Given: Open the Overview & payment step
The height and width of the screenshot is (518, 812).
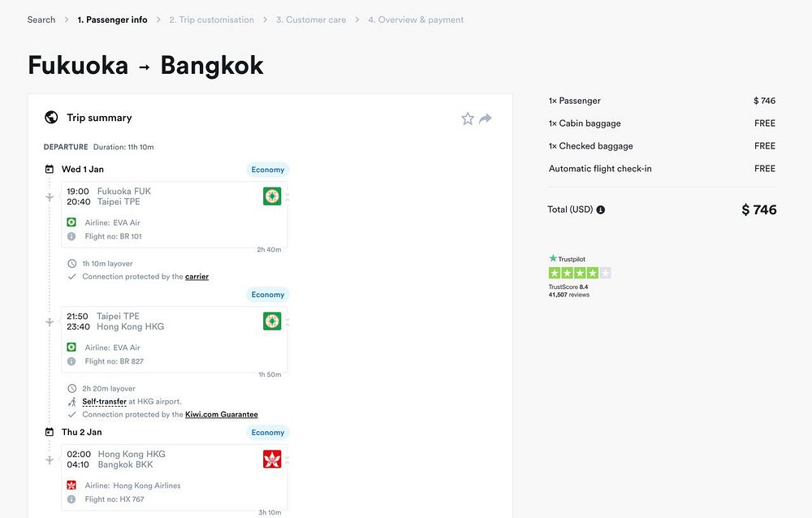Looking at the screenshot, I should (x=416, y=19).
